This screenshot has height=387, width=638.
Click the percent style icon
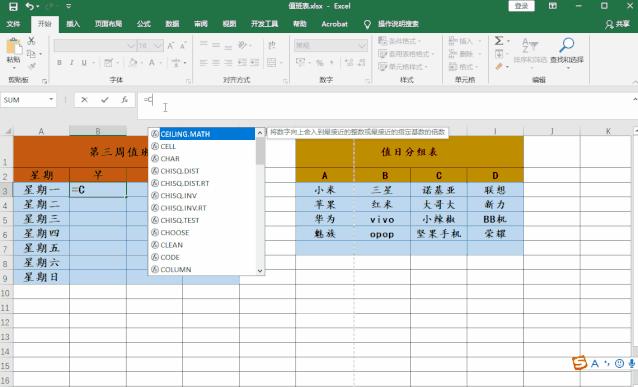320,63
